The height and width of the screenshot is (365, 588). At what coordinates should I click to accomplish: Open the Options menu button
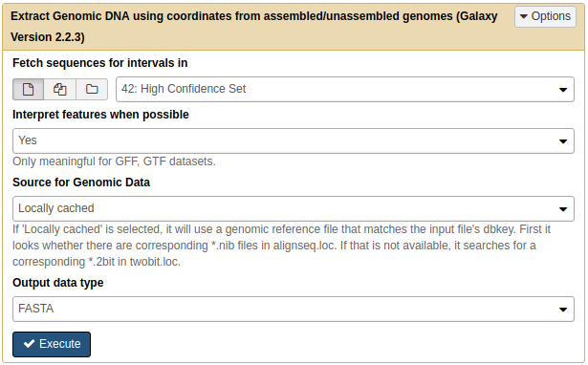[x=545, y=16]
